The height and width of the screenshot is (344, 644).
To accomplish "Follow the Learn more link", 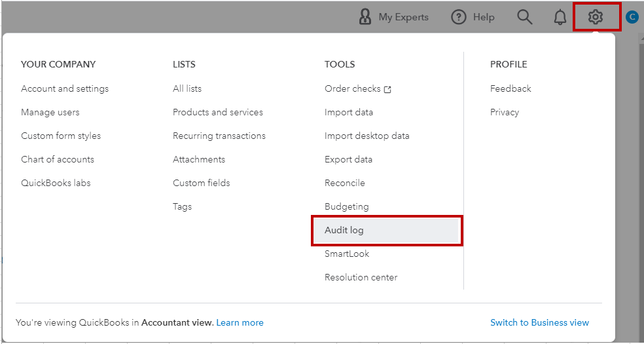I will [240, 322].
